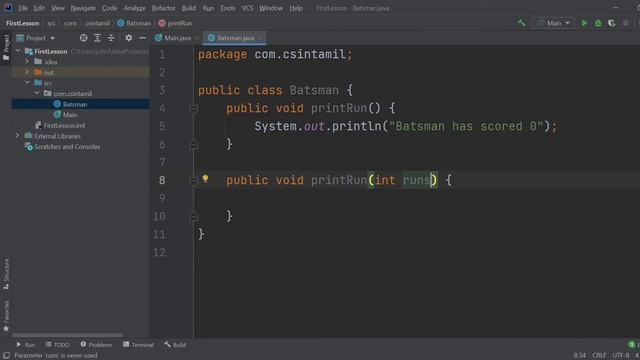This screenshot has width=640, height=360.
Task: Toggle the Favorites sidebar tab
Action: (6, 316)
